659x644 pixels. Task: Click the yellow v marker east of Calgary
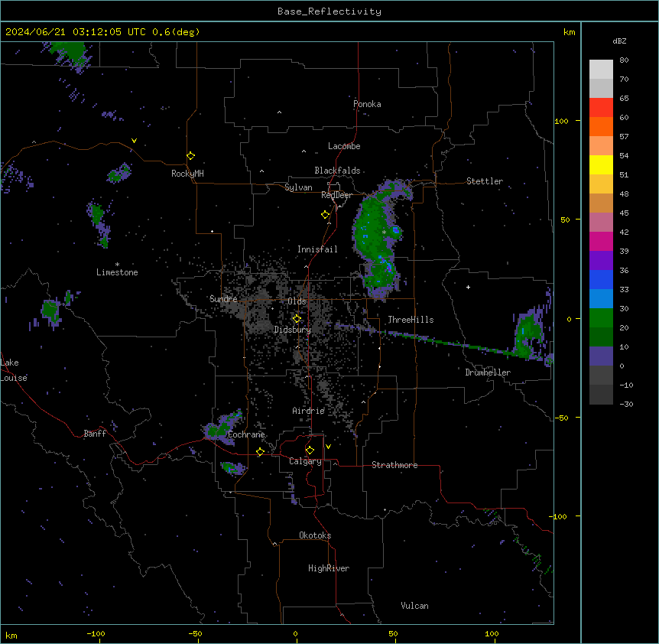(328, 447)
